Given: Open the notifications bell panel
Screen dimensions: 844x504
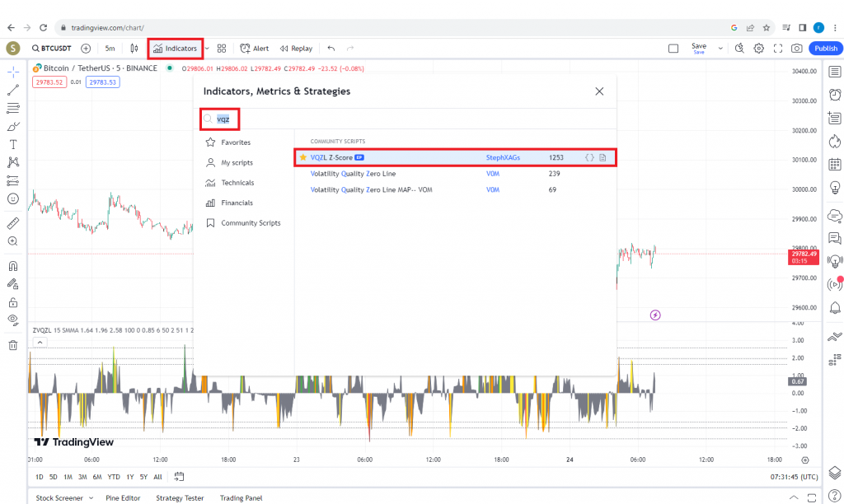Looking at the screenshot, I should pos(835,308).
